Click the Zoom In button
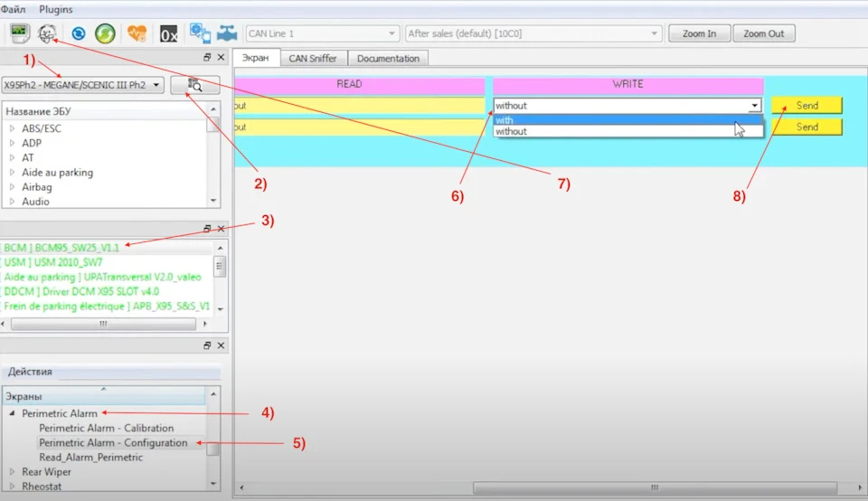 coord(699,33)
